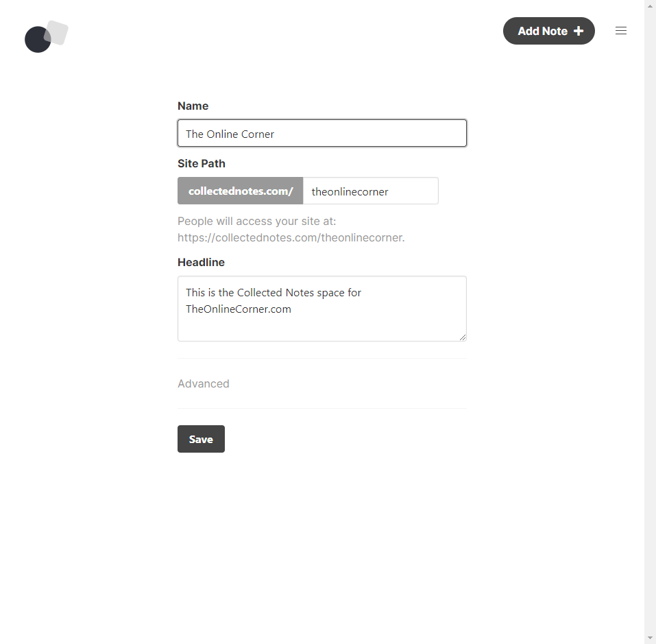Focus the Name input field
Screen dimensions: 656x644
(322, 134)
